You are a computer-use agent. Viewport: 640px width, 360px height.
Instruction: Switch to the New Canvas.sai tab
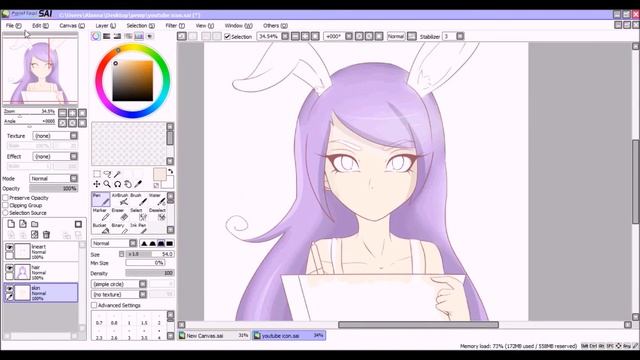[213, 336]
